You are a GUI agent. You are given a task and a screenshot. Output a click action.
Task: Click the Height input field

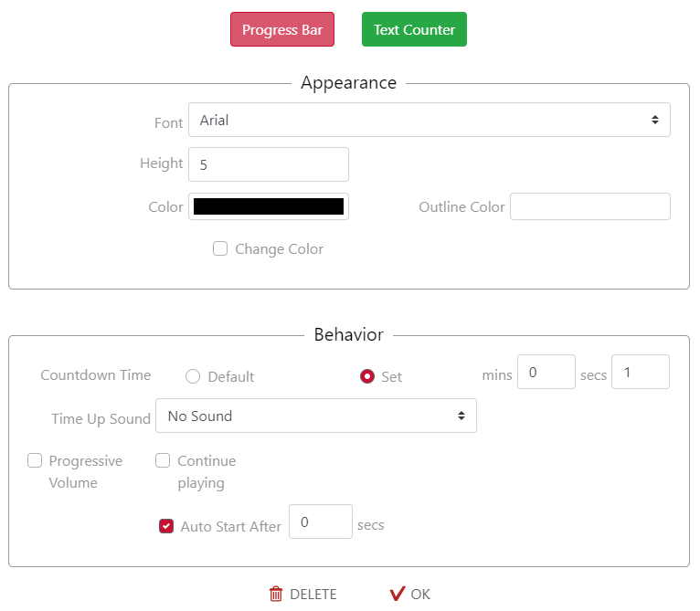tap(269, 164)
